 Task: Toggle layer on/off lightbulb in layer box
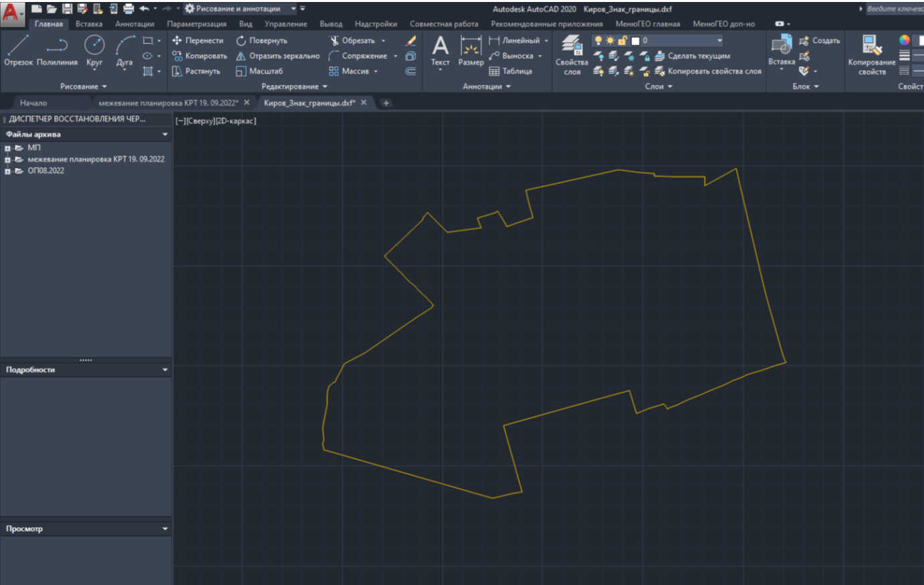(598, 41)
